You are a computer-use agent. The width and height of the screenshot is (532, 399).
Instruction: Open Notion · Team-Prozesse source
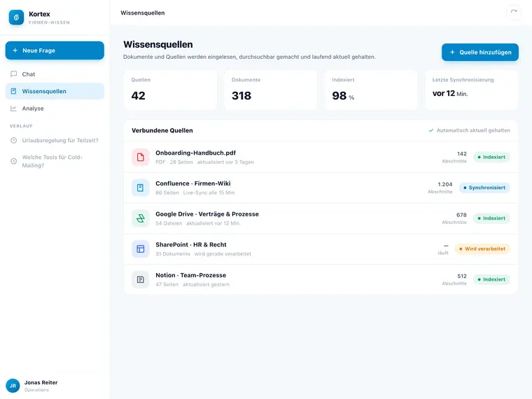coord(190,275)
